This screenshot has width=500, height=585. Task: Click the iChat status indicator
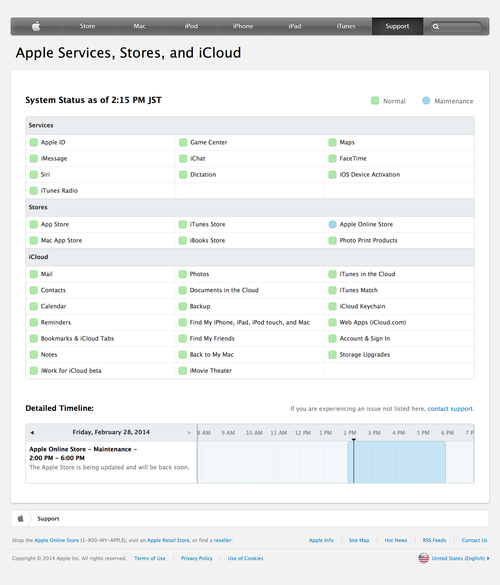pos(183,158)
